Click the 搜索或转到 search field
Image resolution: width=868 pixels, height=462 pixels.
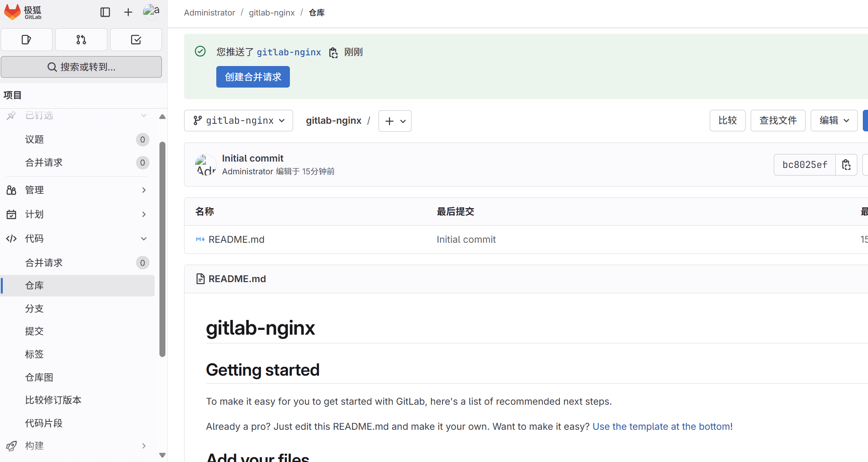tap(81, 67)
